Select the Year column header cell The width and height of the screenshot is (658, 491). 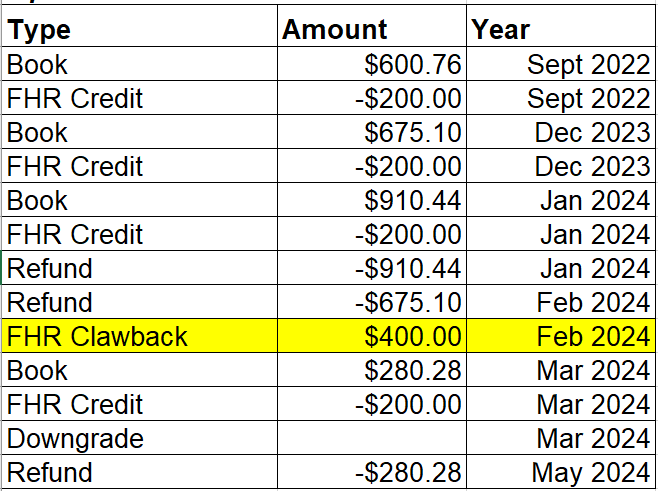click(561, 30)
